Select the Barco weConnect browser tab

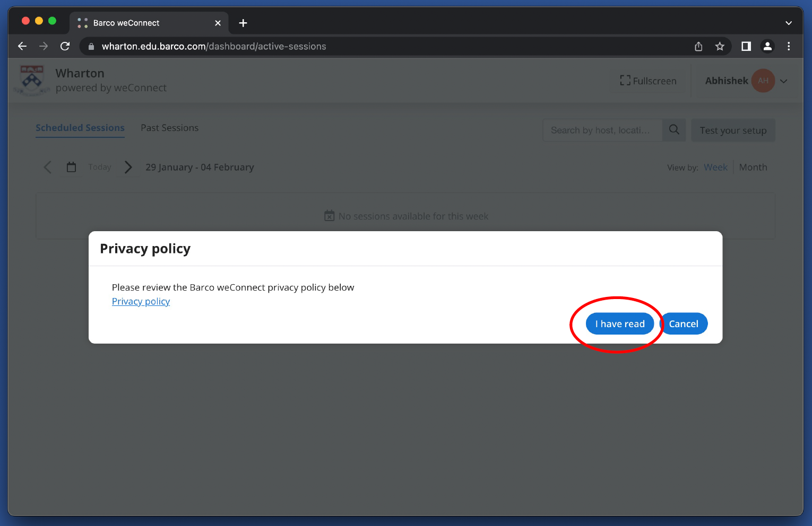click(149, 23)
